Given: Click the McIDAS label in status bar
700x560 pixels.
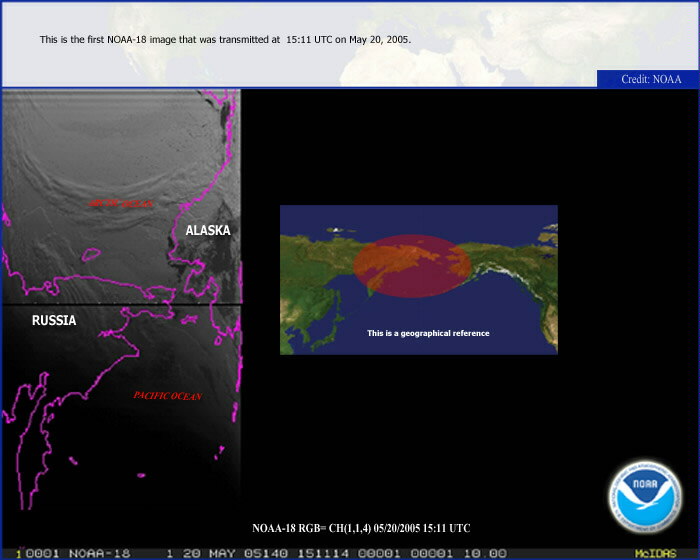Looking at the screenshot, I should [655, 553].
